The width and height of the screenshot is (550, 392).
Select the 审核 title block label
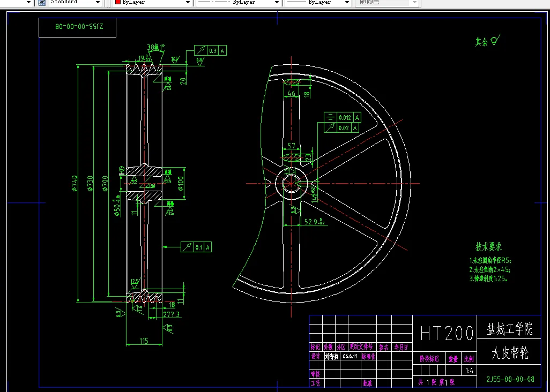point(315,374)
